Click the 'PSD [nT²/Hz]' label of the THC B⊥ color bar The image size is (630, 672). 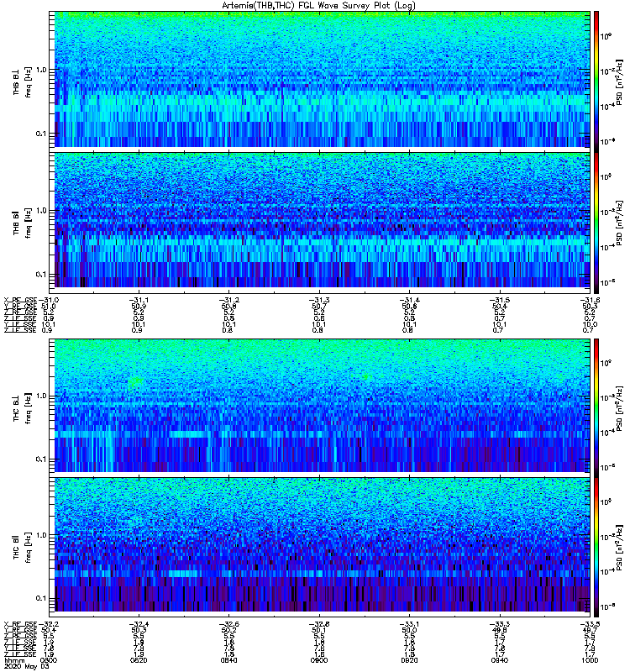(619, 408)
